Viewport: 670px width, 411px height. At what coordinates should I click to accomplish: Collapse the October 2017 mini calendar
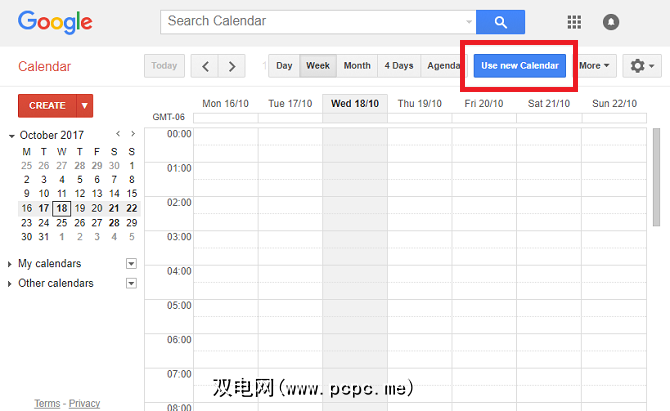pyautogui.click(x=12, y=136)
